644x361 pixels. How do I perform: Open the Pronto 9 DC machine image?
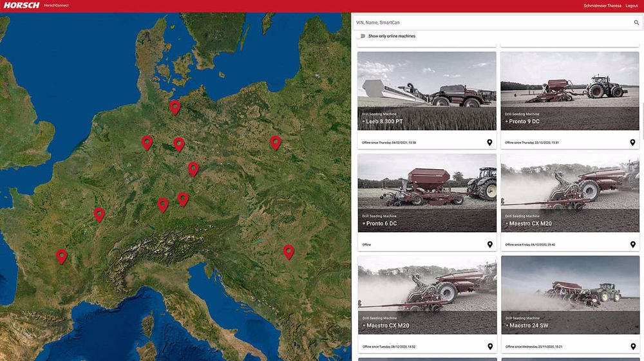(x=570, y=91)
